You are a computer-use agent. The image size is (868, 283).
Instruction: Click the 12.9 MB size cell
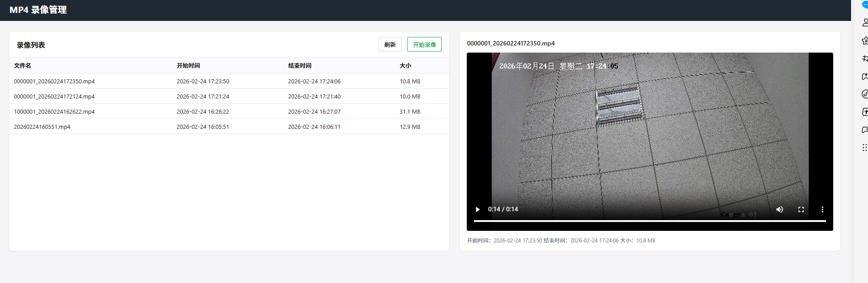410,127
